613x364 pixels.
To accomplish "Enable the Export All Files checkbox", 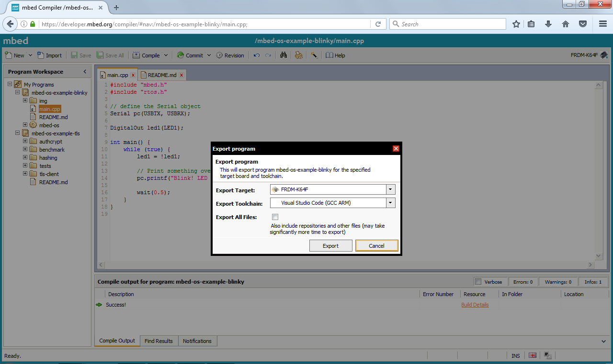I will tap(275, 217).
